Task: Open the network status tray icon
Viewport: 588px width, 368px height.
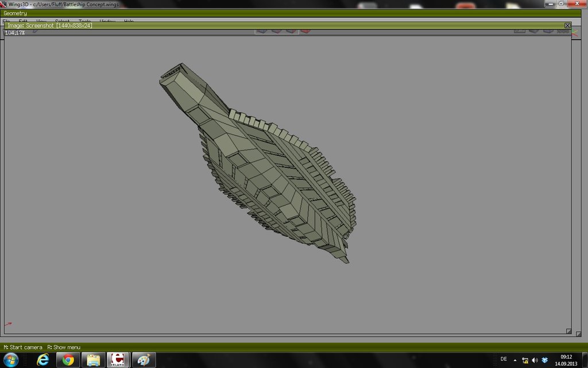Action: (525, 361)
